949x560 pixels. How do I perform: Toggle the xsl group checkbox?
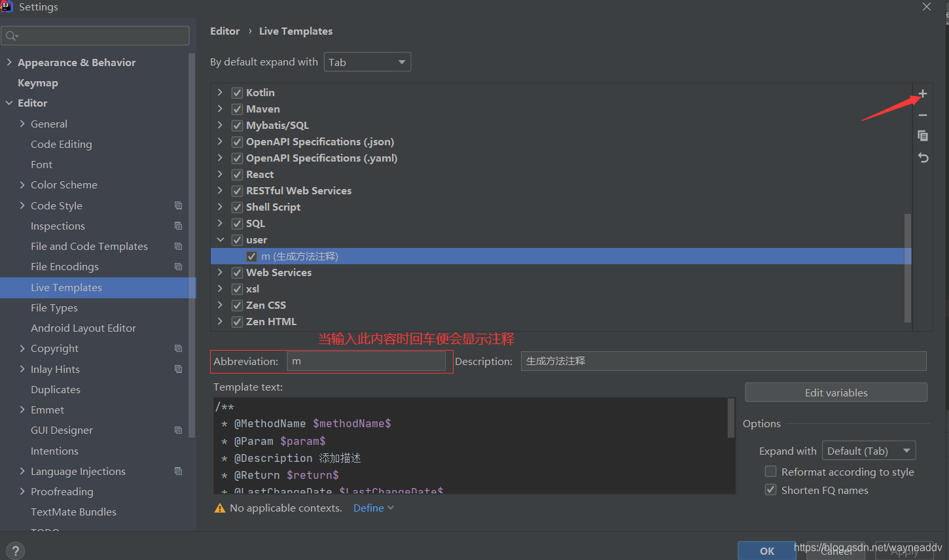point(237,289)
